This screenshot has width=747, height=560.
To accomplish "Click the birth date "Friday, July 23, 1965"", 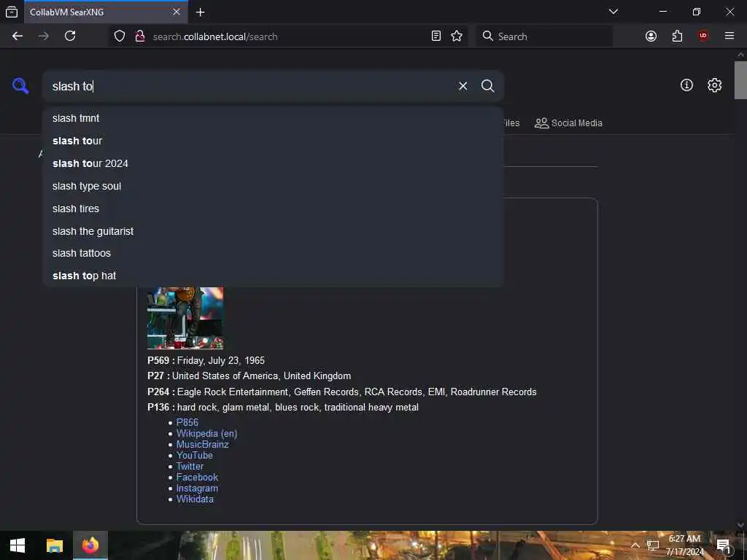I will pyautogui.click(x=220, y=360).
